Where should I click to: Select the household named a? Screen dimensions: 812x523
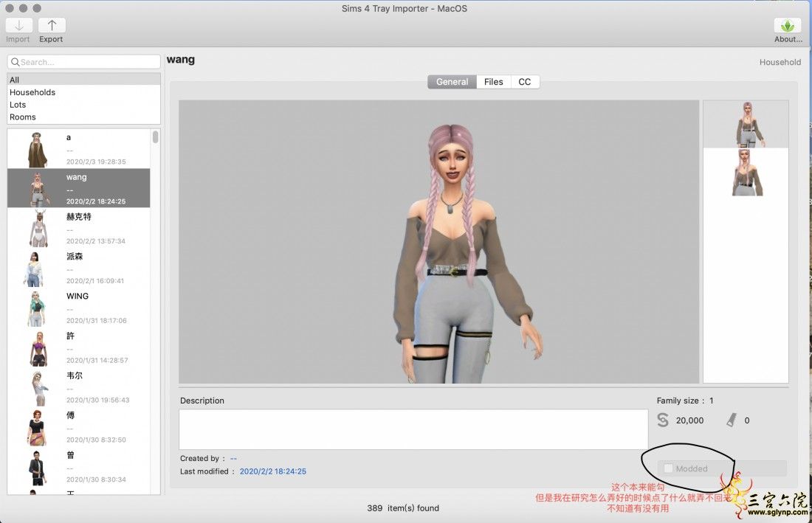[79, 148]
